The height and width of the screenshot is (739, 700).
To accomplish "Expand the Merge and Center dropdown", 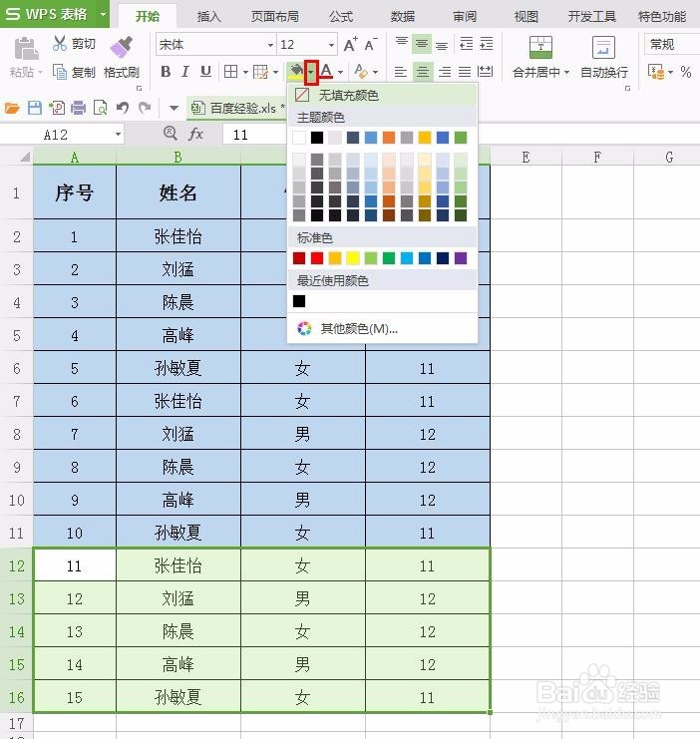I will coord(566,73).
